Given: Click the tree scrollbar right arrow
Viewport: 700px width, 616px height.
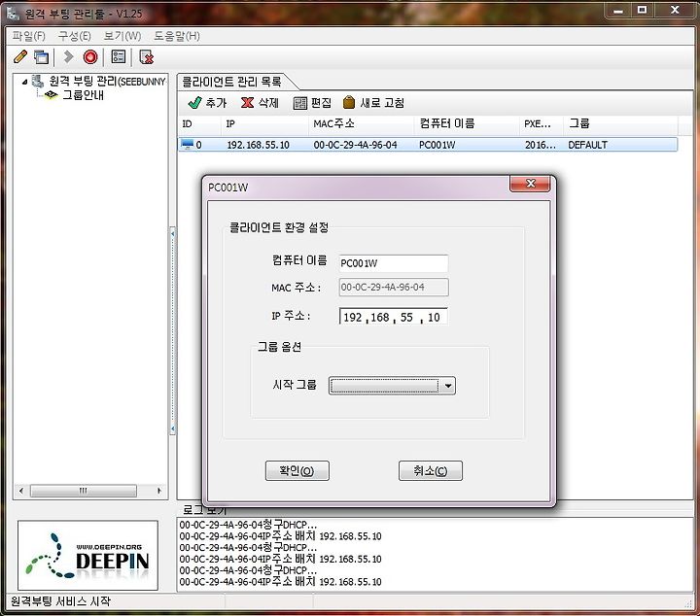Looking at the screenshot, I should (x=159, y=491).
